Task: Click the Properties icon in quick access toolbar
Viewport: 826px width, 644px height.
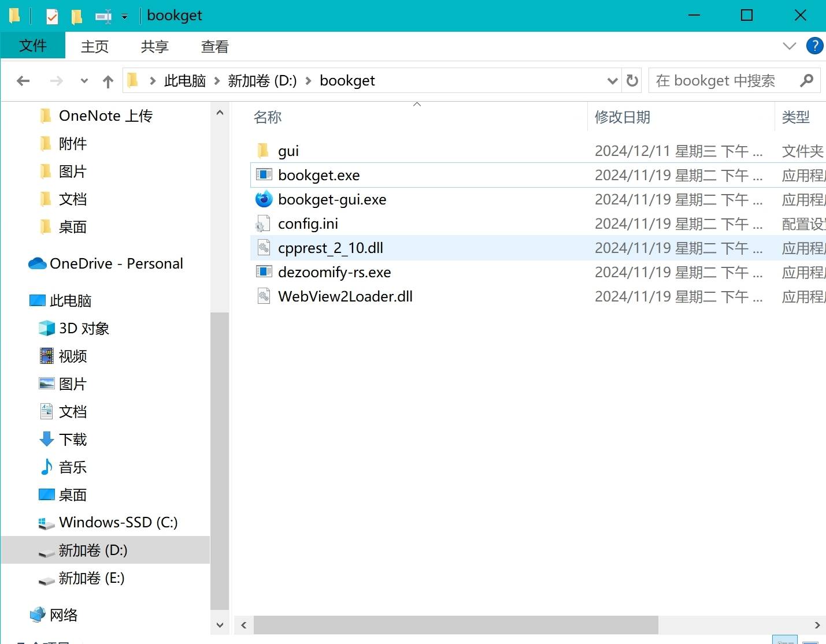Action: tap(52, 16)
